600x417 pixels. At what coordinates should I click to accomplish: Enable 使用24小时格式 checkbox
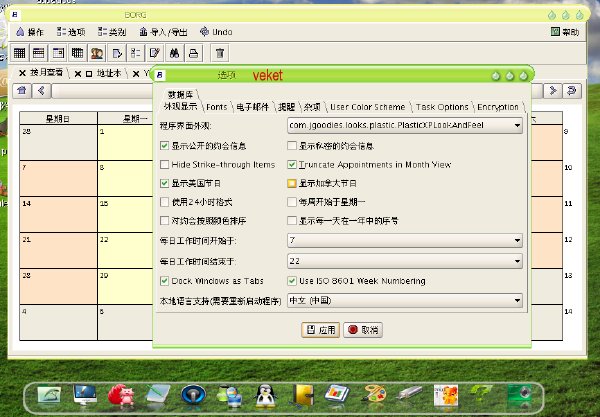[164, 202]
